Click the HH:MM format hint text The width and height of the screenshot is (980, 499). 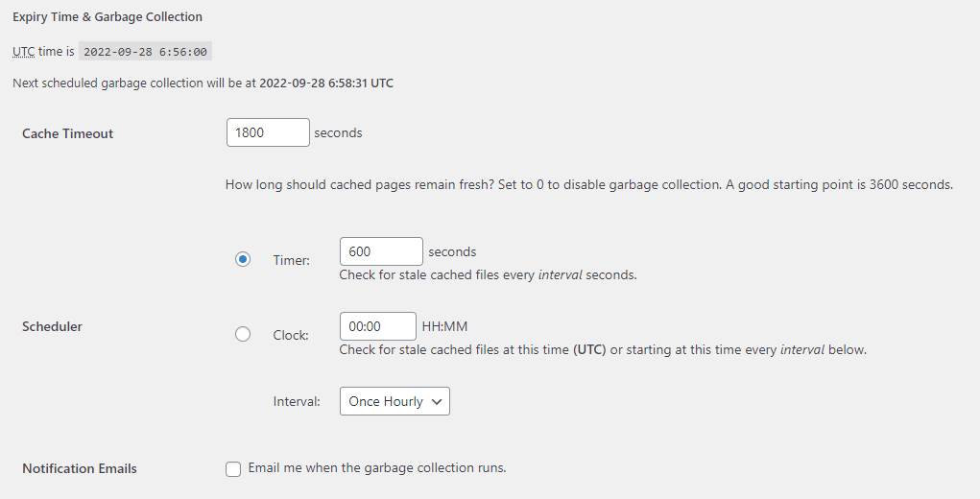click(444, 326)
